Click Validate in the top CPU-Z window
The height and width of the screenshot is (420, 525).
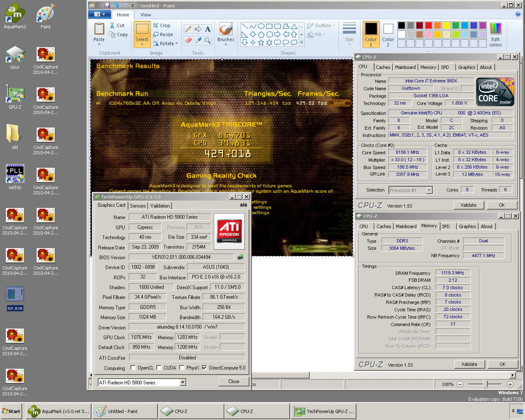tap(468, 205)
